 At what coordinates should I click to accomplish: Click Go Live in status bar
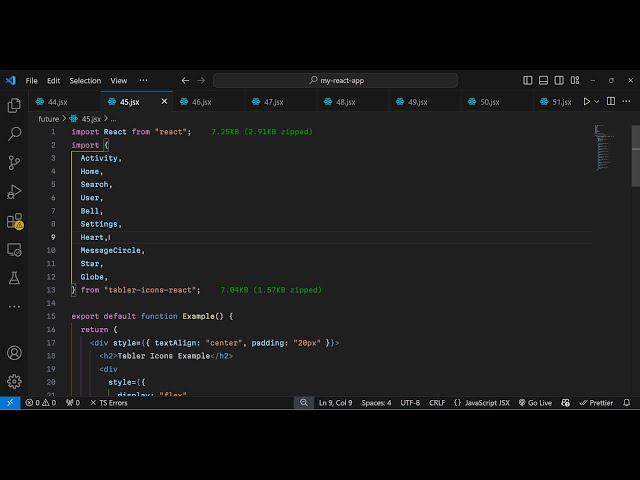pos(535,403)
